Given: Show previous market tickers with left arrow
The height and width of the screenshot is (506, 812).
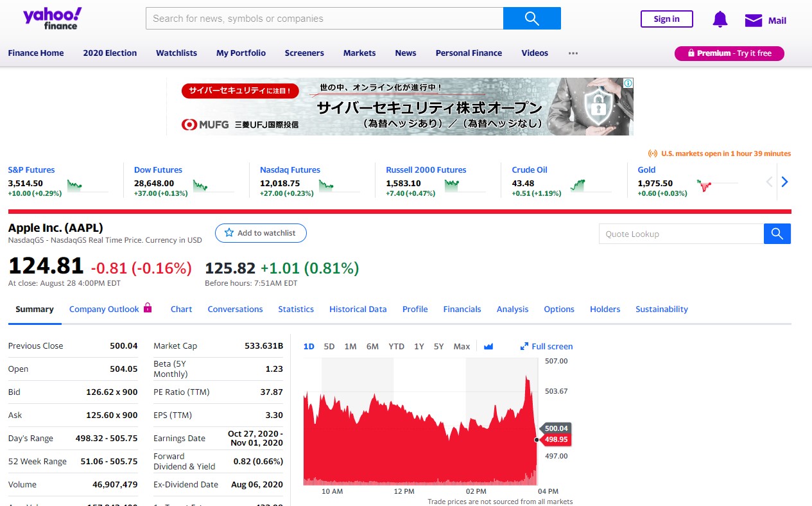Looking at the screenshot, I should click(769, 182).
